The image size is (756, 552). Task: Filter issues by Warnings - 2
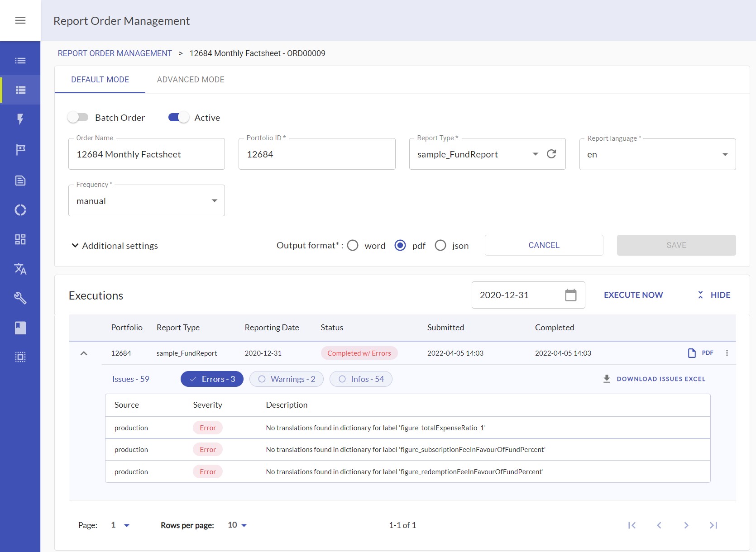tap(287, 379)
